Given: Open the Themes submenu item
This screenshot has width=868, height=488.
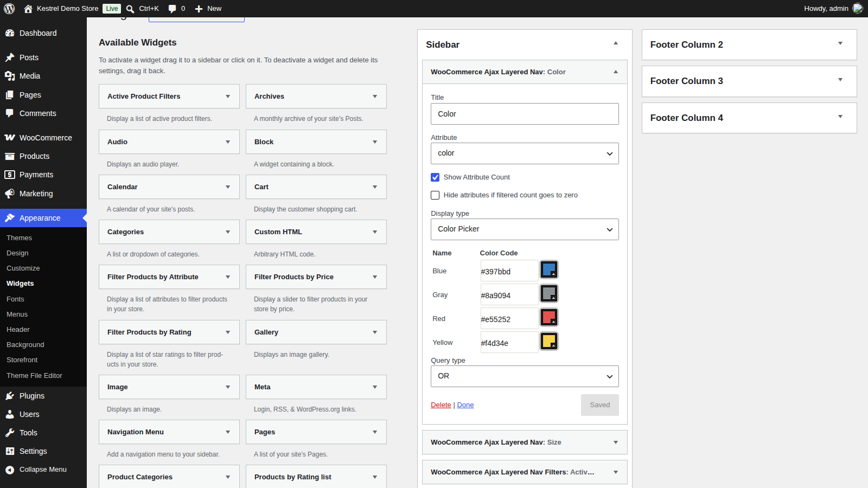Looking at the screenshot, I should point(19,238).
